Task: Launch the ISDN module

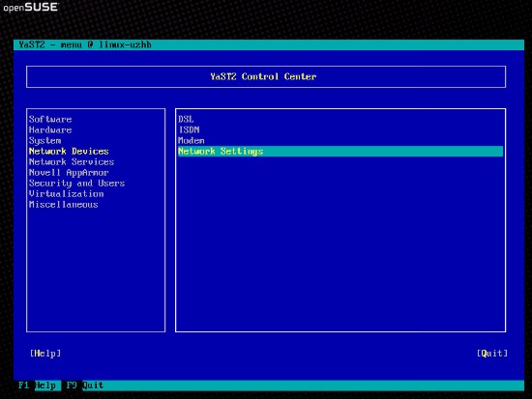Action: (x=189, y=129)
